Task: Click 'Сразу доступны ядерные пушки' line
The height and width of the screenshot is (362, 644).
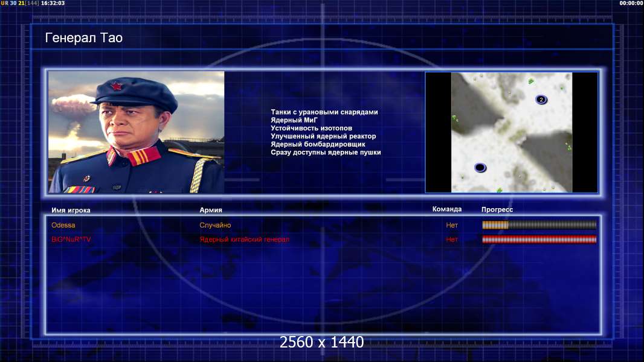Action: coord(326,152)
